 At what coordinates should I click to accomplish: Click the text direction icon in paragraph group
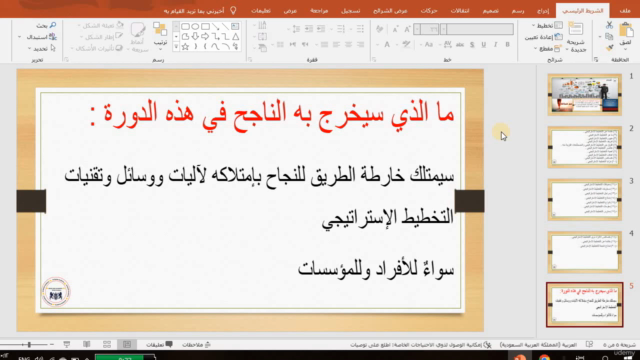pos(262,26)
